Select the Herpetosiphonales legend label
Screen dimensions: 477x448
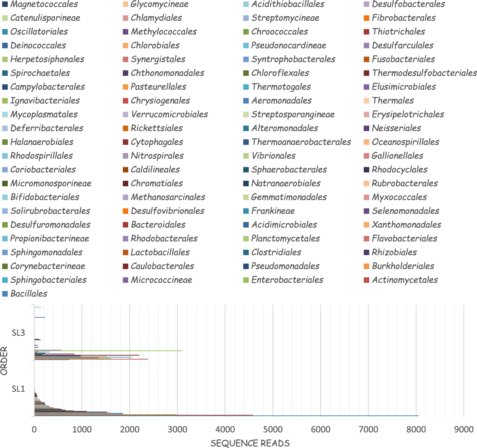(x=47, y=59)
